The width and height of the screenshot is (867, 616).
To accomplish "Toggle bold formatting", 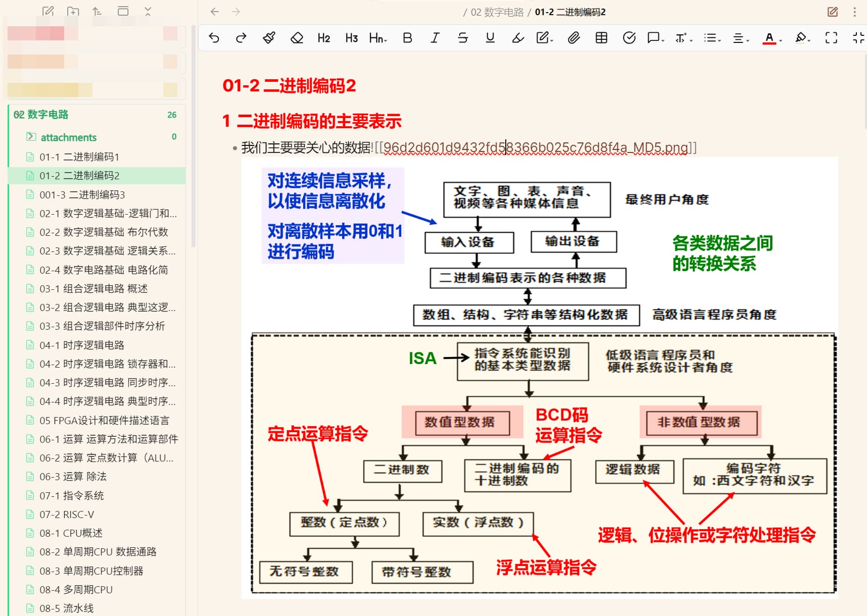I will click(x=407, y=38).
